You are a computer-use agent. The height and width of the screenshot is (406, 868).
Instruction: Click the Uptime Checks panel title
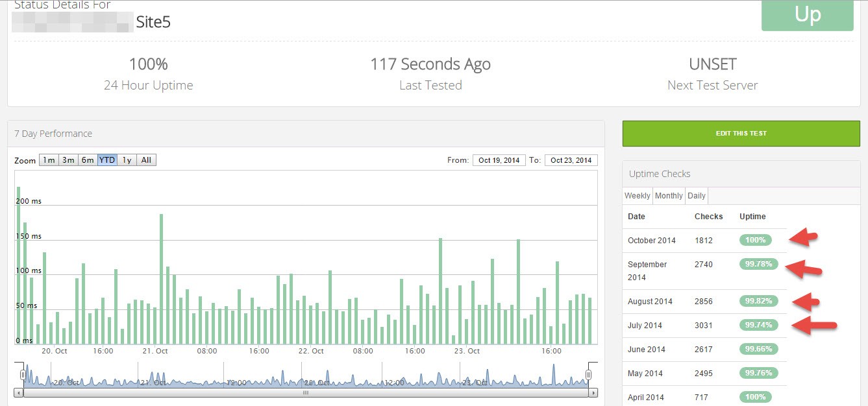tap(660, 174)
